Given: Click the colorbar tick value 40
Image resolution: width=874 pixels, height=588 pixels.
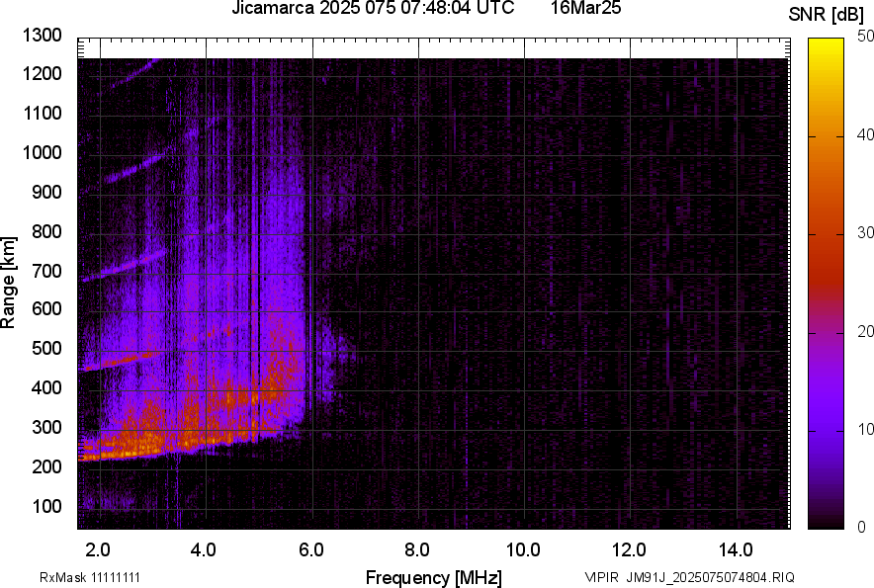Looking at the screenshot, I should click(x=865, y=134).
